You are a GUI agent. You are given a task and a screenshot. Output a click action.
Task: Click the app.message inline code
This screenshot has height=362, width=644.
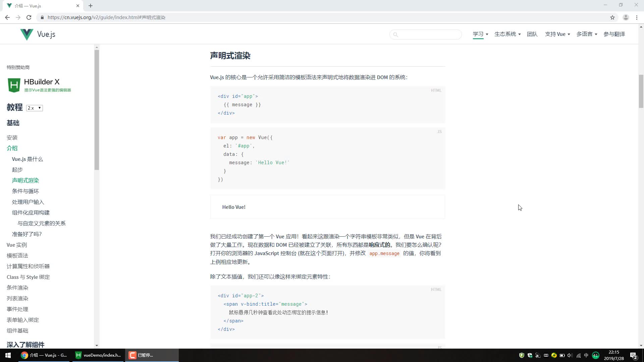click(384, 254)
